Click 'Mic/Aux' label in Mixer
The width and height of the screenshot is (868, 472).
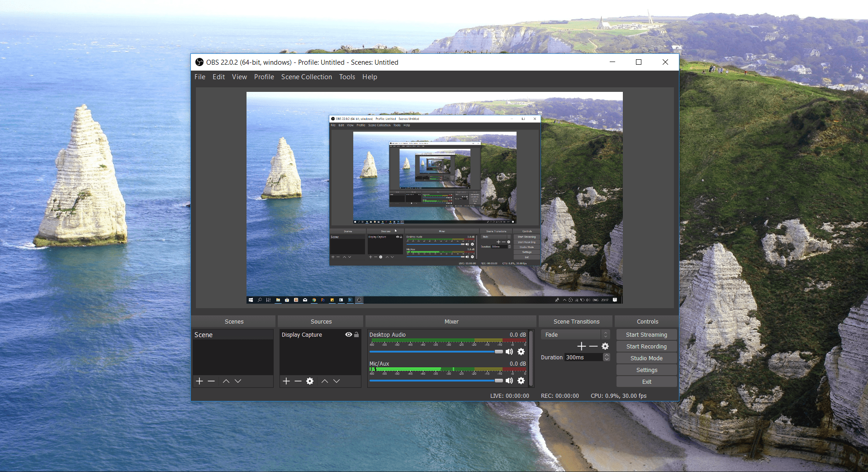(379, 363)
